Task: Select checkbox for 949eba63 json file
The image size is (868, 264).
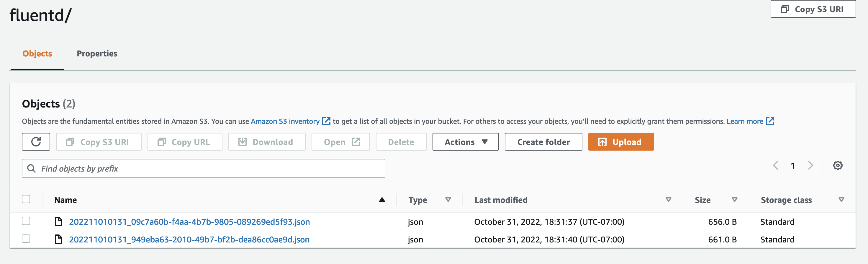Action: [x=26, y=239]
